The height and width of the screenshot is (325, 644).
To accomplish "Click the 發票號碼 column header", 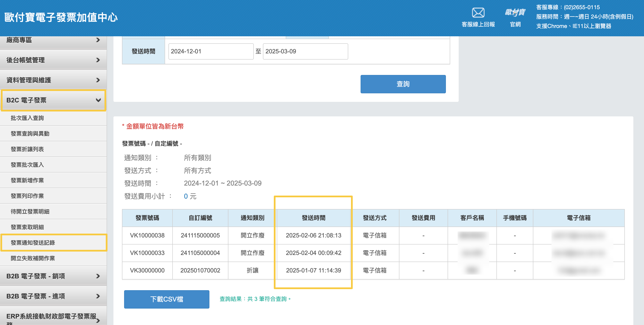I will [x=147, y=218].
